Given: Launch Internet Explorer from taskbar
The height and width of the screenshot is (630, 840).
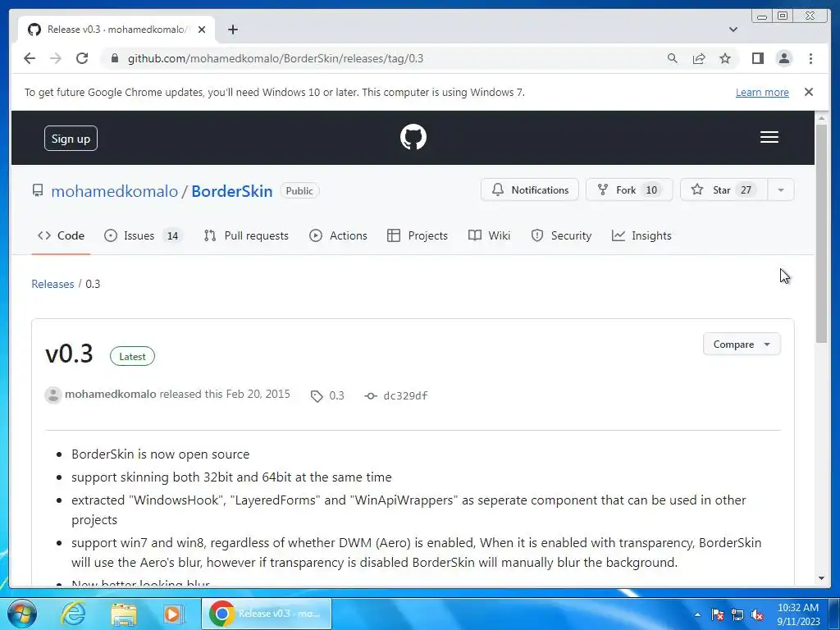Looking at the screenshot, I should tap(73, 614).
